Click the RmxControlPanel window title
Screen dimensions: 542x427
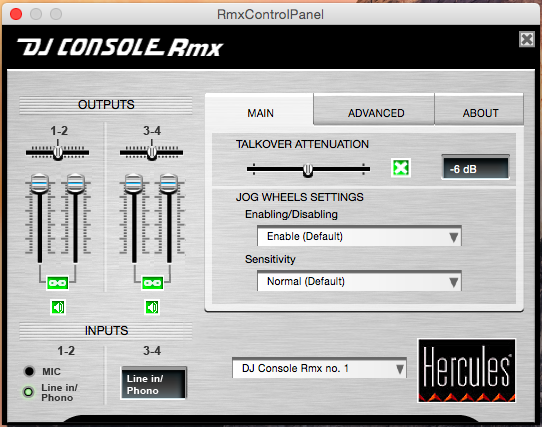[x=270, y=15]
